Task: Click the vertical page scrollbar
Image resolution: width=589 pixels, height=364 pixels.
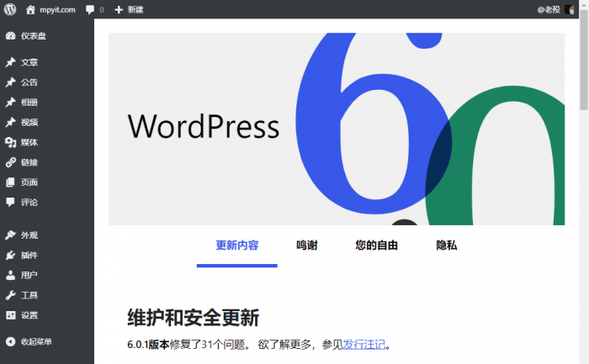Action: click(584, 76)
